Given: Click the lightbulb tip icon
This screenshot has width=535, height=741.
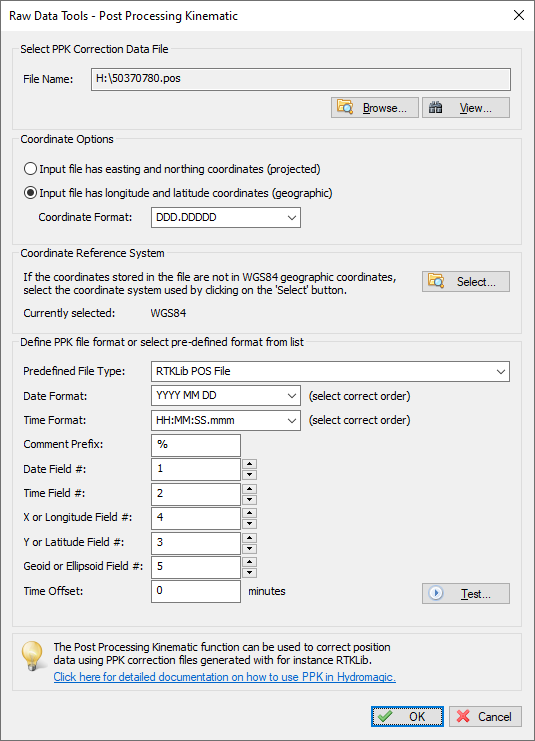Looking at the screenshot, I should [32, 655].
